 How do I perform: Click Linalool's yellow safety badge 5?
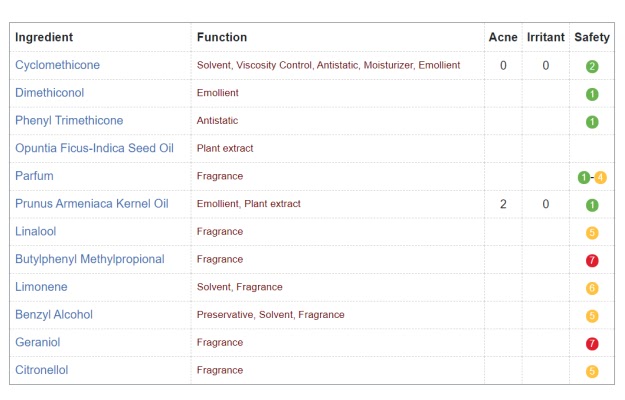592,233
